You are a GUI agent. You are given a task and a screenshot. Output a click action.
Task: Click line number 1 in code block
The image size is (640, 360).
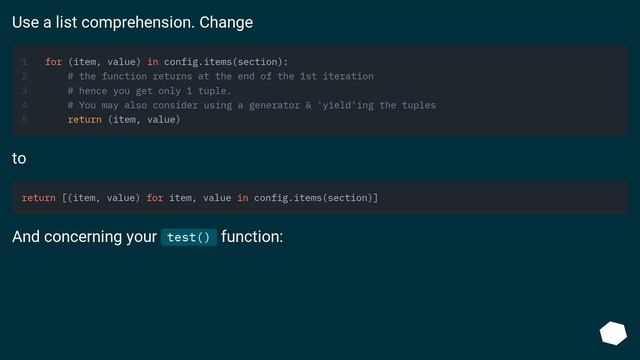(24, 62)
